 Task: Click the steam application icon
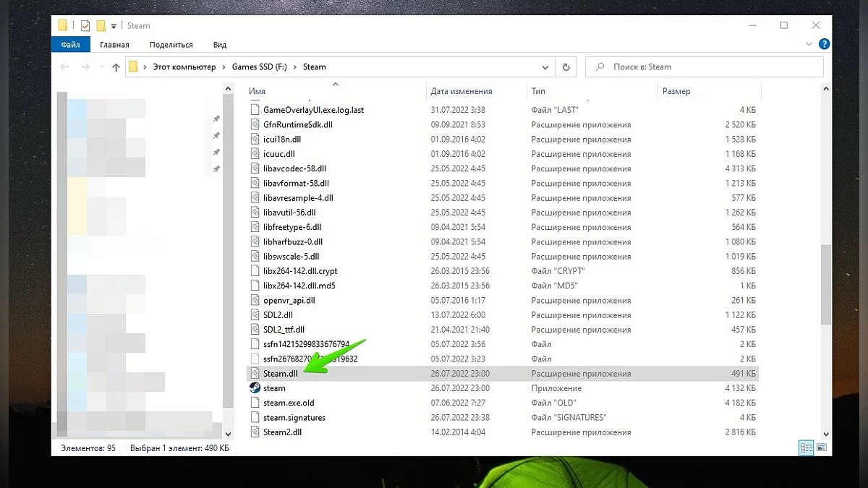[x=255, y=388]
